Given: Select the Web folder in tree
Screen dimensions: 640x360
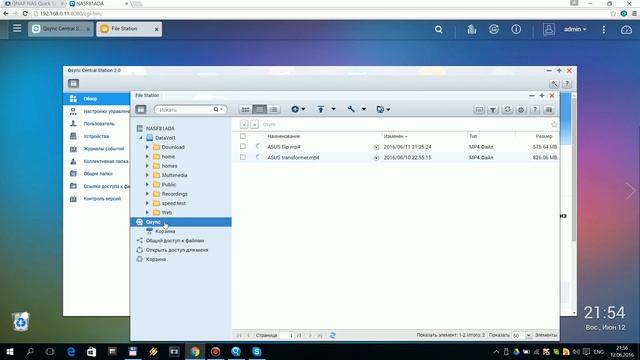Looking at the screenshot, I should tap(167, 213).
